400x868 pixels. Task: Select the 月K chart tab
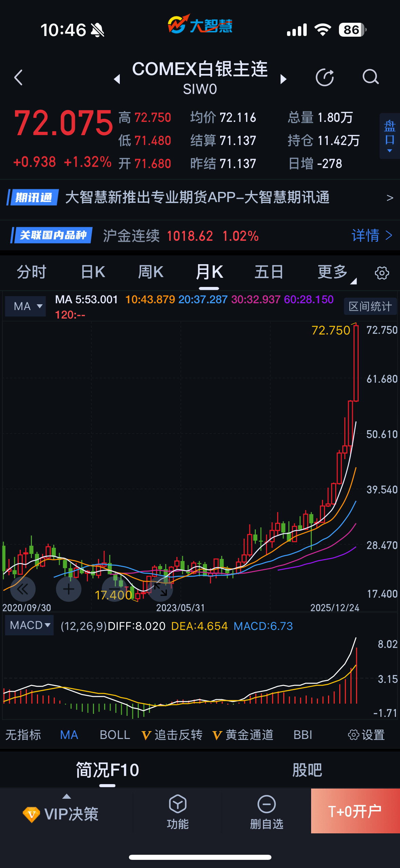pyautogui.click(x=209, y=272)
